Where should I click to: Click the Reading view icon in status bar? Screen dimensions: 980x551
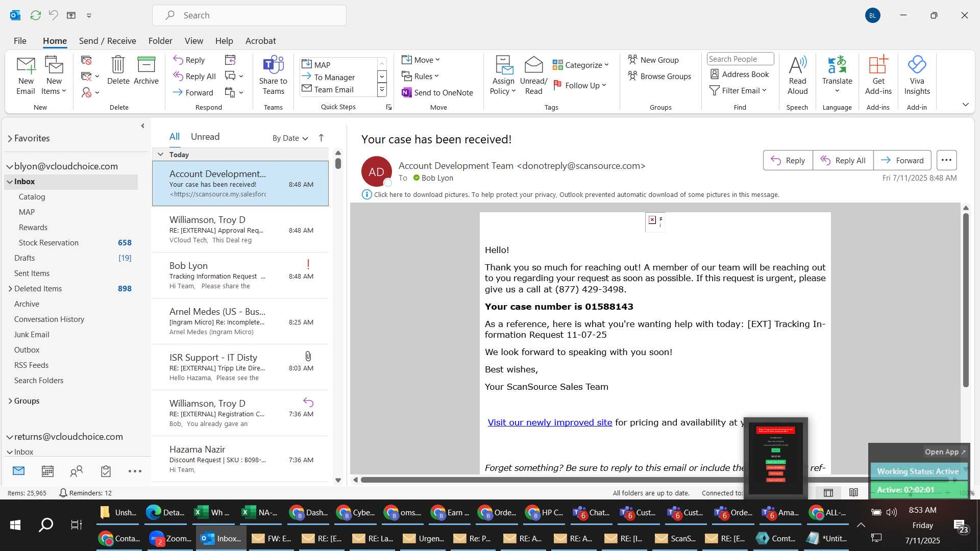coord(853,492)
